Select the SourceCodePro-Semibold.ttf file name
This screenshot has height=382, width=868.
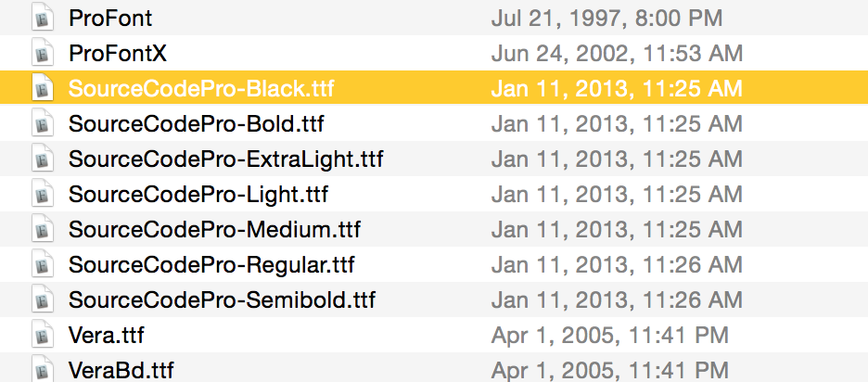[222, 300]
